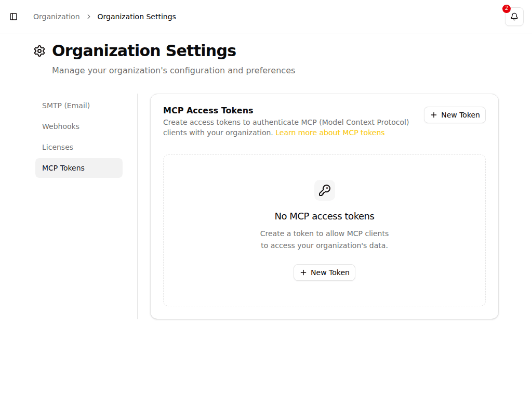This screenshot has height=416, width=532.
Task: Click the Organization Settings page title
Action: (144, 51)
